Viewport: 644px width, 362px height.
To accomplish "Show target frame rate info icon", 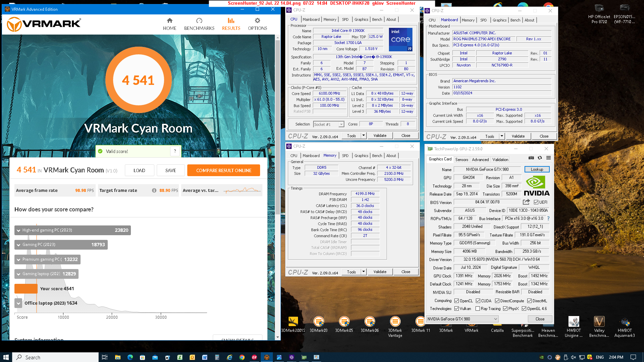I will tap(154, 190).
